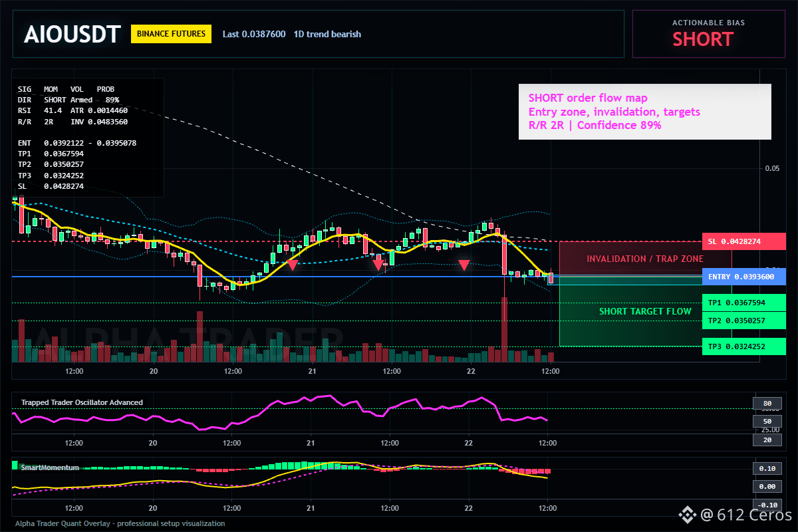Image resolution: width=798 pixels, height=532 pixels.
Task: Click the oscillator 20 level axis label
Action: point(767,440)
